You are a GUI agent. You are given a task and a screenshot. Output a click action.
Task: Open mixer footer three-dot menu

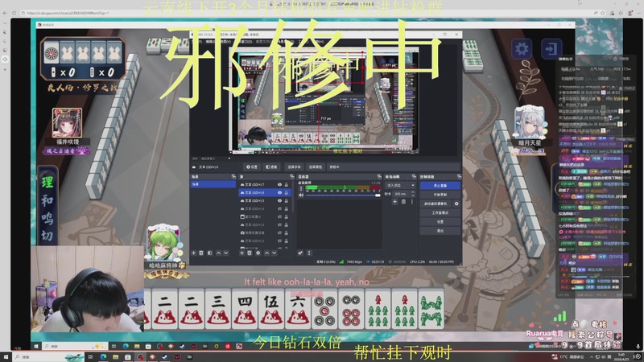(x=309, y=253)
